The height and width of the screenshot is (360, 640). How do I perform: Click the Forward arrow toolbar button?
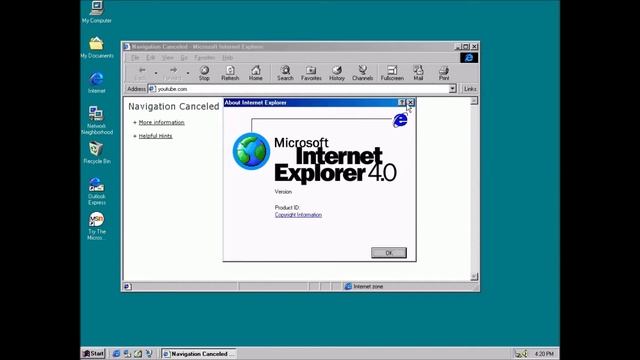[173, 73]
